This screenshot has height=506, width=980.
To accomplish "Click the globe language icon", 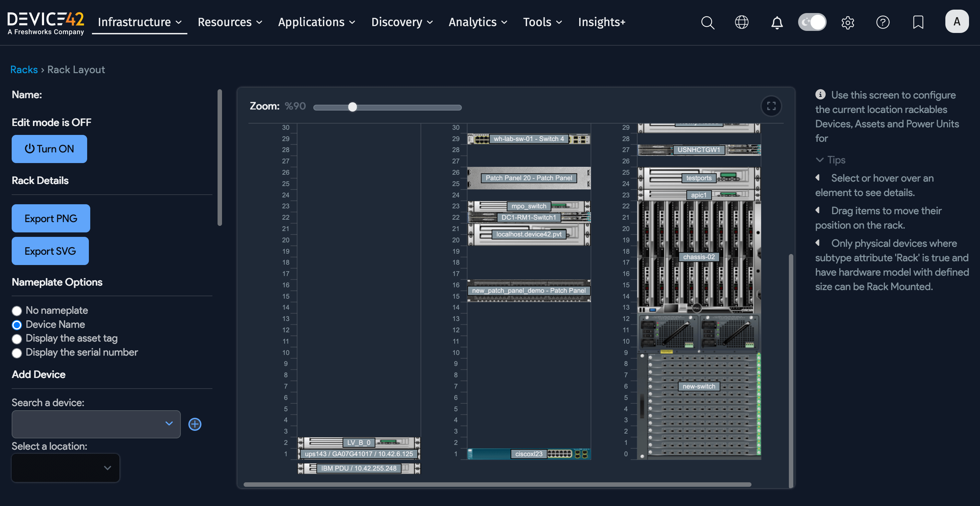I will 742,22.
